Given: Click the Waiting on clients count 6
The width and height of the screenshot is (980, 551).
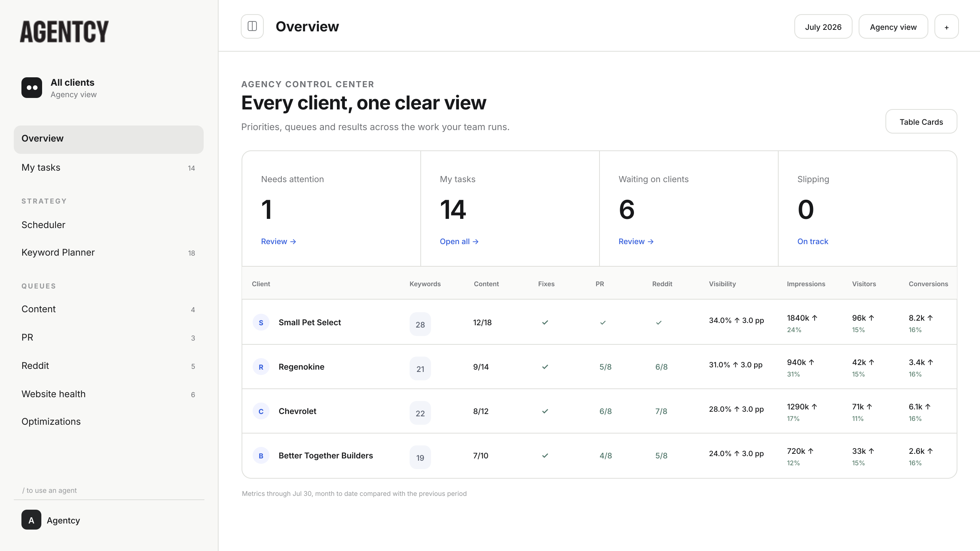Looking at the screenshot, I should tap(627, 209).
